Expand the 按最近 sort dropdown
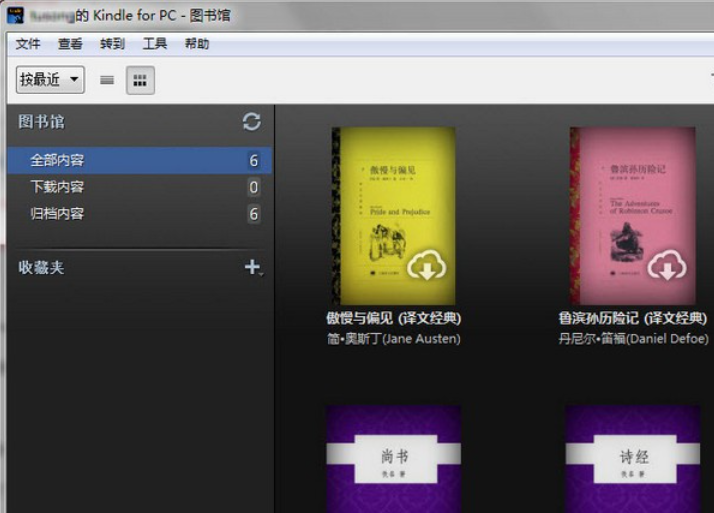 [x=50, y=80]
